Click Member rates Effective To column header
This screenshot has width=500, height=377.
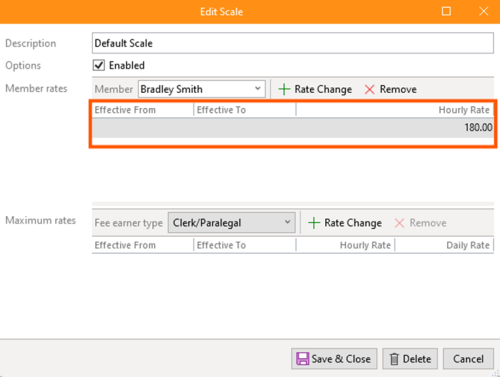[245, 110]
